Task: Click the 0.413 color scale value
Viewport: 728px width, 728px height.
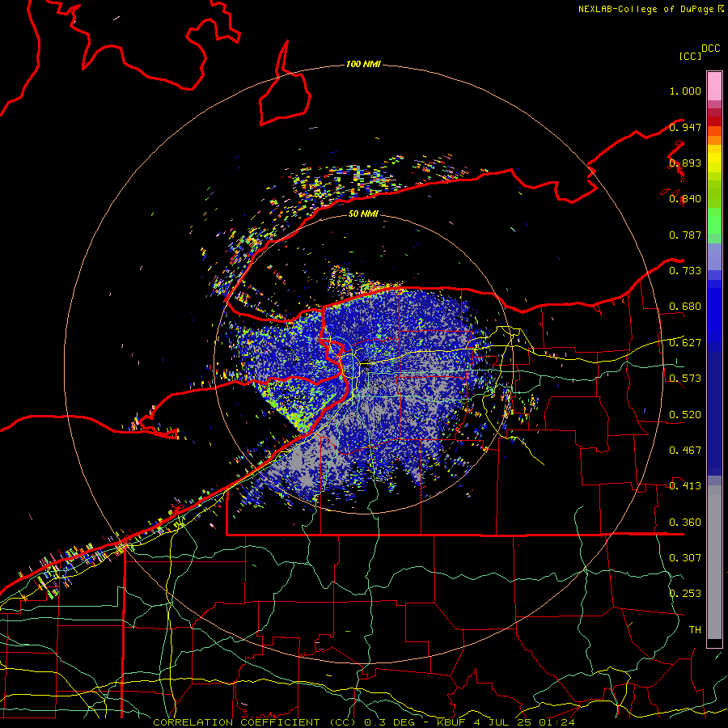Action: (x=685, y=486)
